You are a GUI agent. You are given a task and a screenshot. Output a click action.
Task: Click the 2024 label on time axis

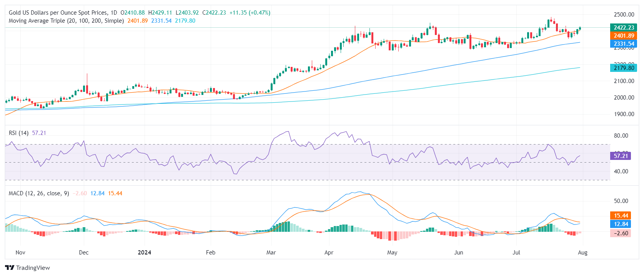[x=144, y=253]
